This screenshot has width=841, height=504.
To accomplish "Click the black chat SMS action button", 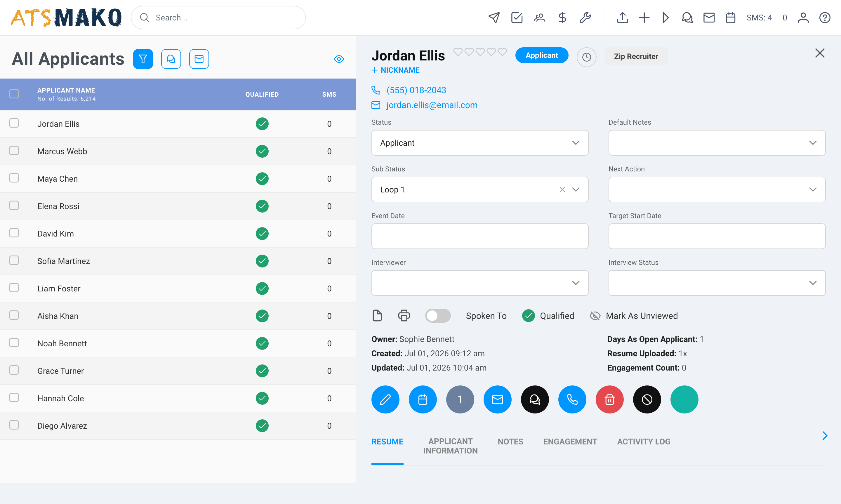I will click(535, 399).
